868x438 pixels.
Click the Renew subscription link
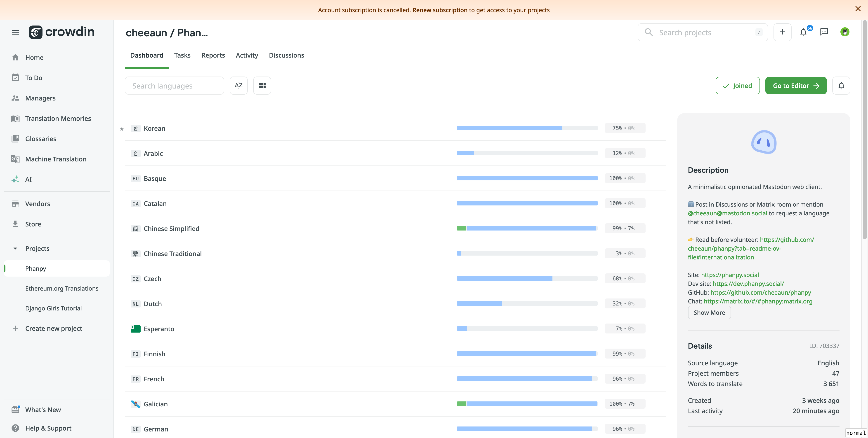click(x=439, y=10)
